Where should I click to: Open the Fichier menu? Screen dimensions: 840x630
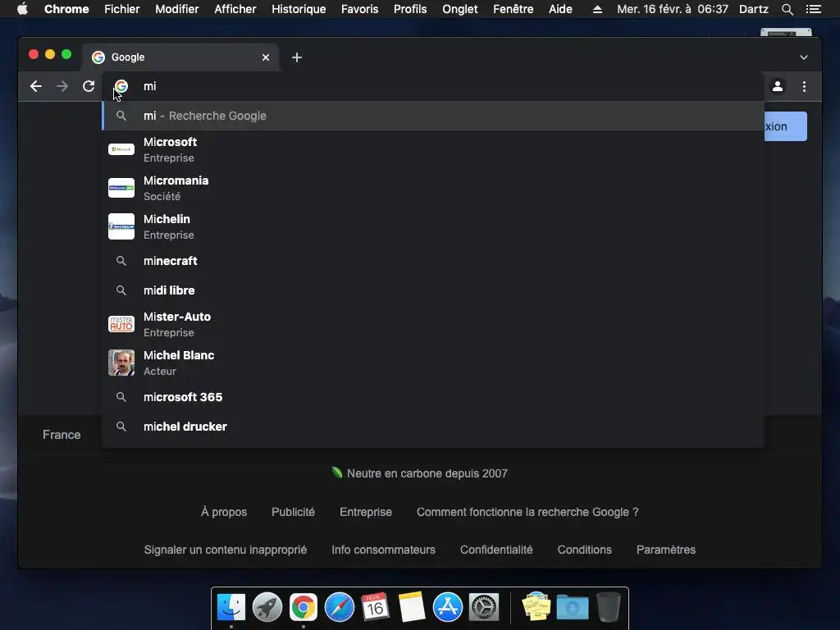(122, 9)
